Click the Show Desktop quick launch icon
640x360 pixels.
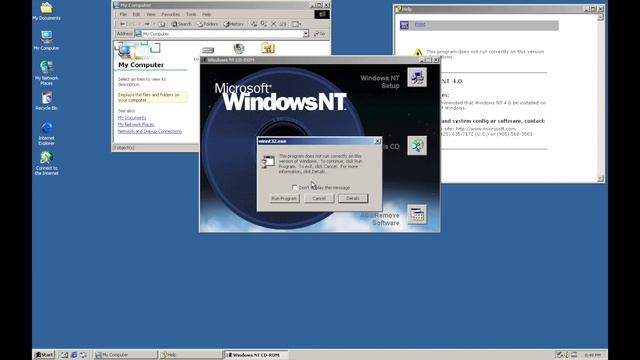coord(64,355)
